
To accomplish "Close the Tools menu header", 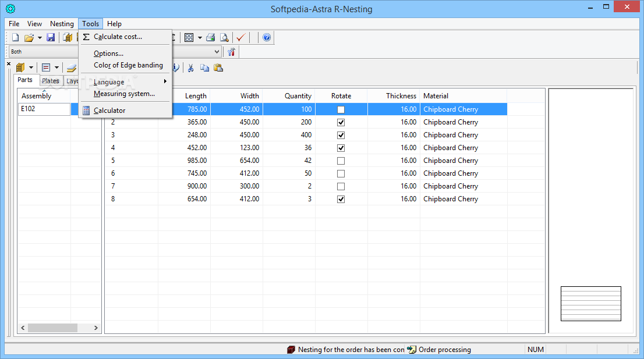I will click(90, 24).
